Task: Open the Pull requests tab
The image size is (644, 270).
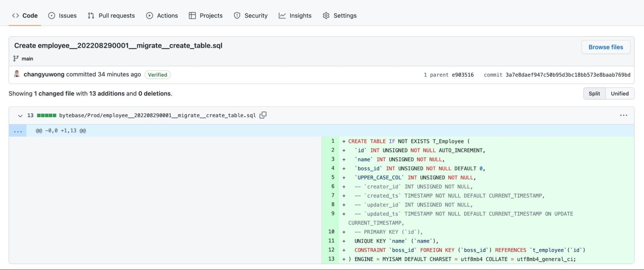Action: pyautogui.click(x=111, y=15)
